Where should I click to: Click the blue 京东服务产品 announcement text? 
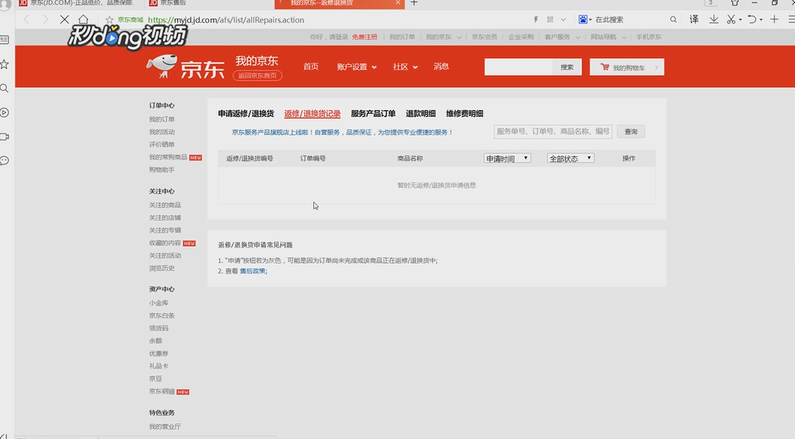[342, 132]
